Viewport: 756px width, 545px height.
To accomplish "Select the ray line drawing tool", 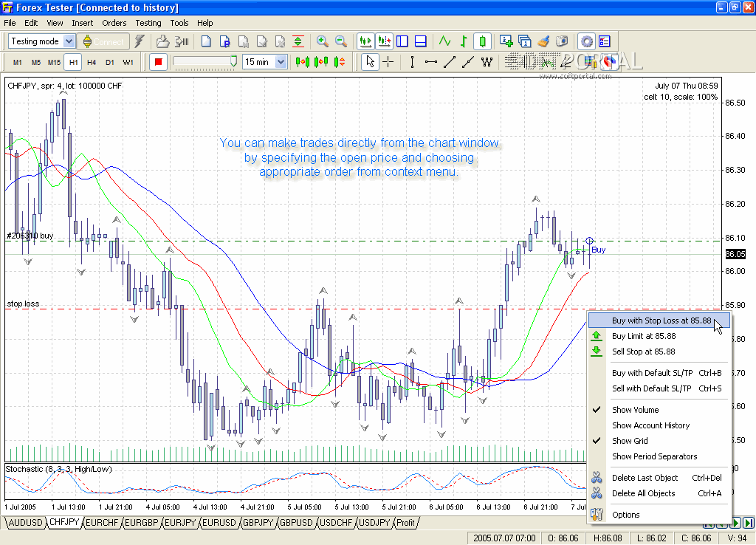I will [x=467, y=62].
